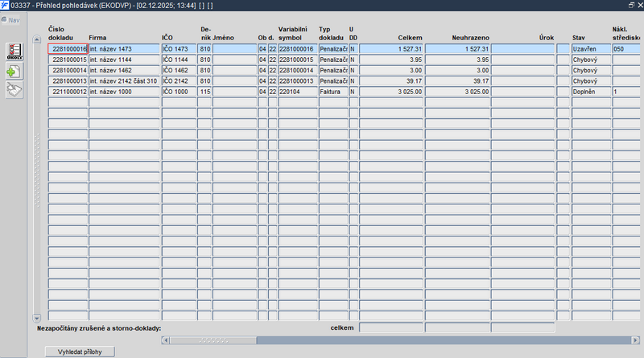Click firm cell 'int. název 2142 část 310'

[124, 81]
